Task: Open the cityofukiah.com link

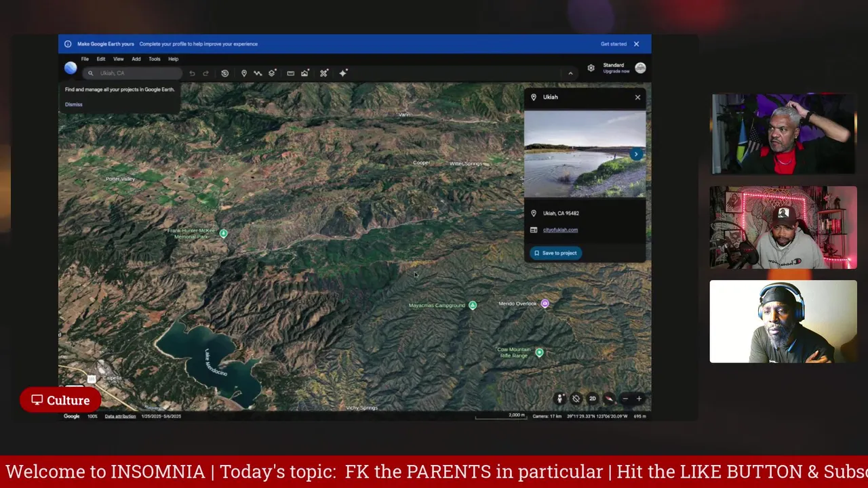Action: click(560, 230)
